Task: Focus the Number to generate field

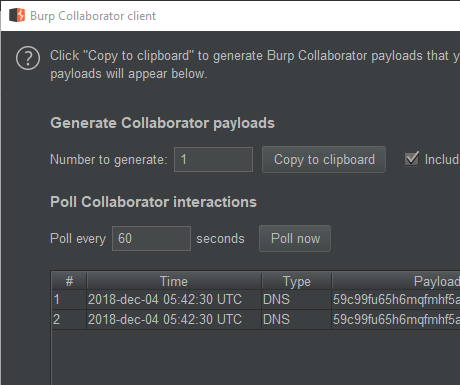Action: coord(213,159)
